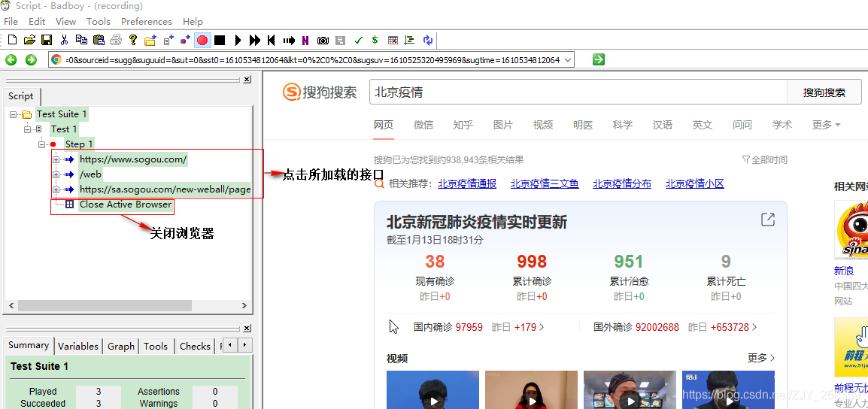The width and height of the screenshot is (868, 409).
Task: Click the Cut scissors icon
Action: 64,40
